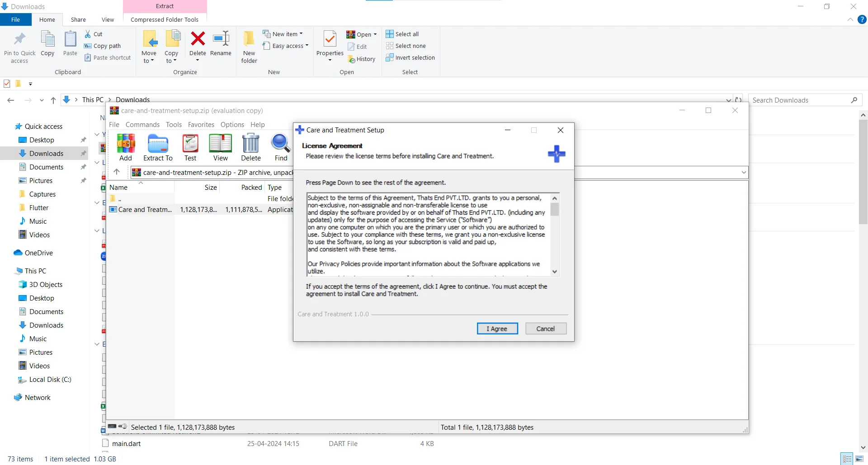
Task: Open Recent locations dropdown arrow
Action: click(x=42, y=100)
